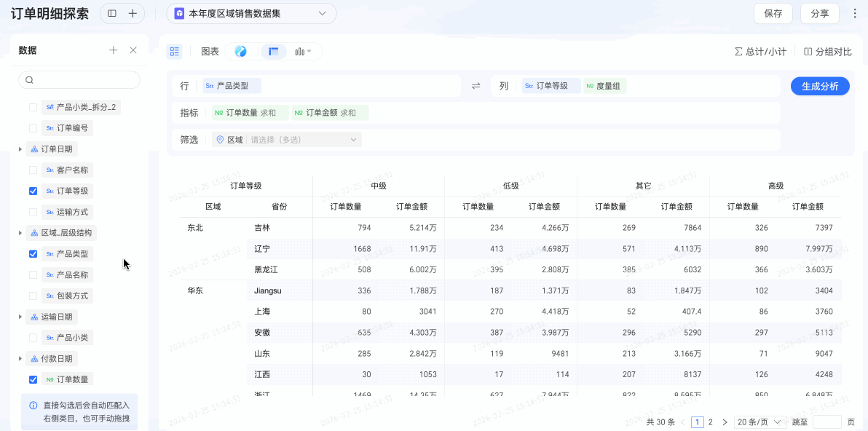Click the search magnifier icon
This screenshot has width=868, height=431.
point(30,79)
